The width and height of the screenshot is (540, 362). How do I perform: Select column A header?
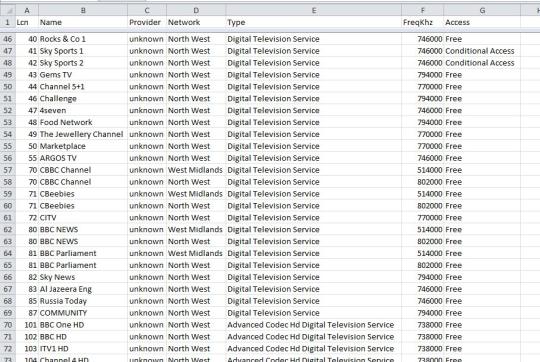27,10
